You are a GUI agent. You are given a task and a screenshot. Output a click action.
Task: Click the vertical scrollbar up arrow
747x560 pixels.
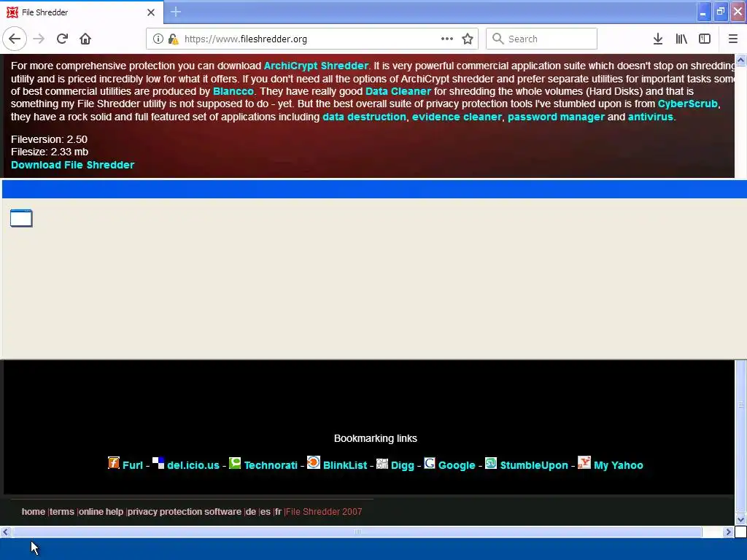[740, 60]
